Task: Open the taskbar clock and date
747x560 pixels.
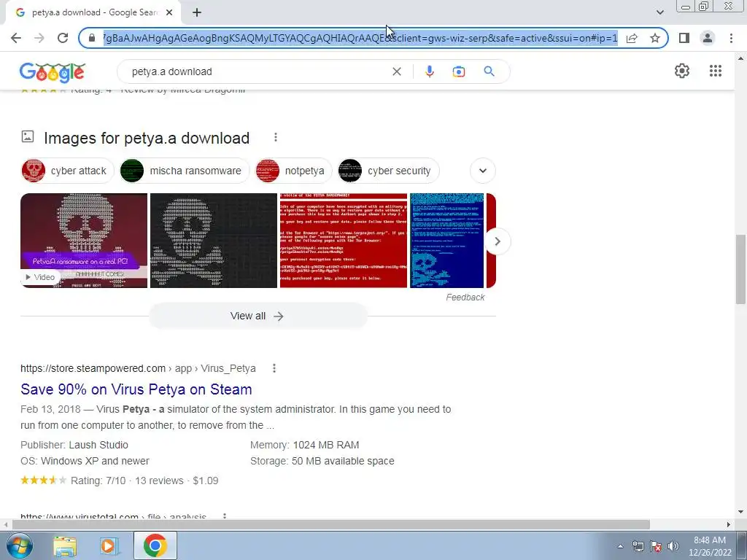Action: coord(710,546)
